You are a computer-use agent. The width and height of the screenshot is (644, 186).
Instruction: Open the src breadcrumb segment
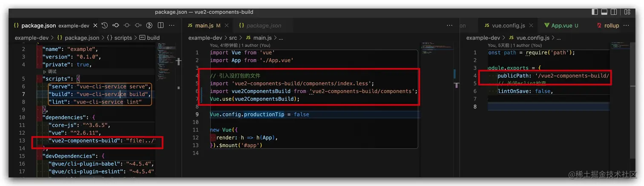tap(233, 37)
